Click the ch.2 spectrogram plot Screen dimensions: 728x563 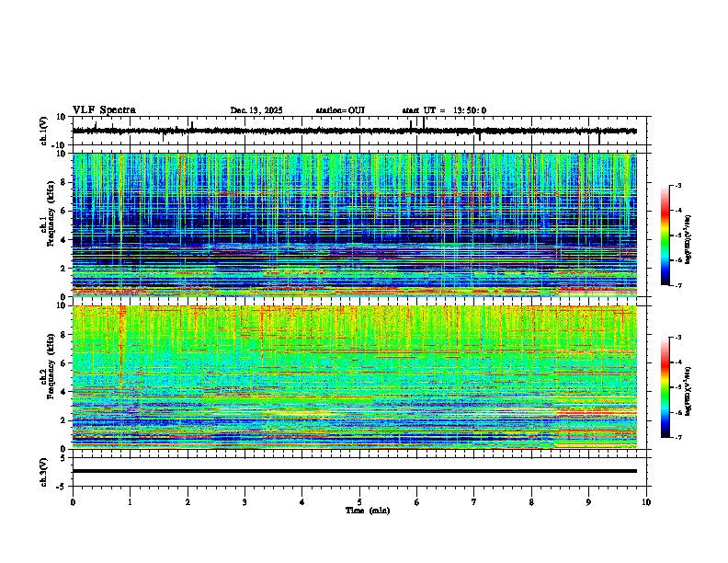click(355, 377)
